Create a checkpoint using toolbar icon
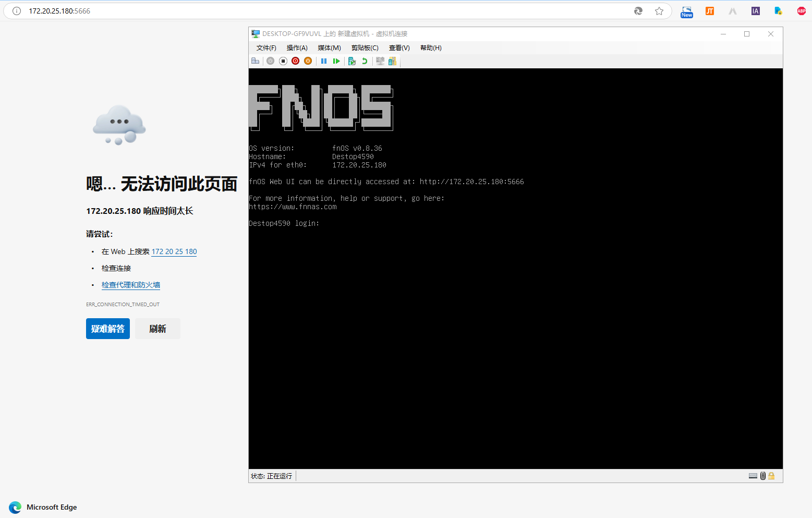This screenshot has height=518, width=812. tap(352, 61)
